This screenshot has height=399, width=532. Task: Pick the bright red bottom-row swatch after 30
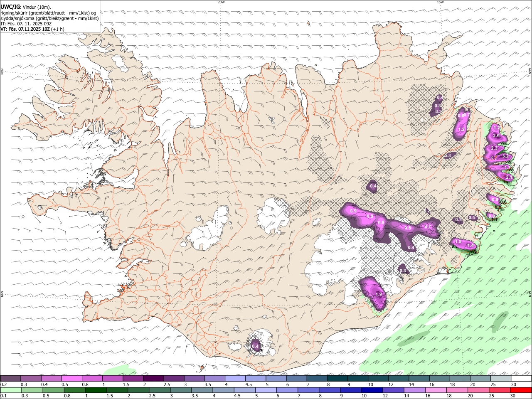(x=520, y=390)
